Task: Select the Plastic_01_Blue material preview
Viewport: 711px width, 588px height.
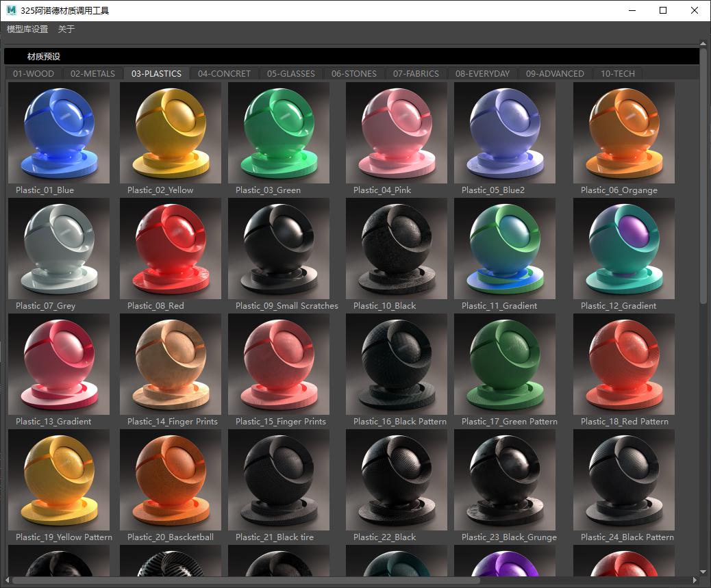Action: [58, 133]
